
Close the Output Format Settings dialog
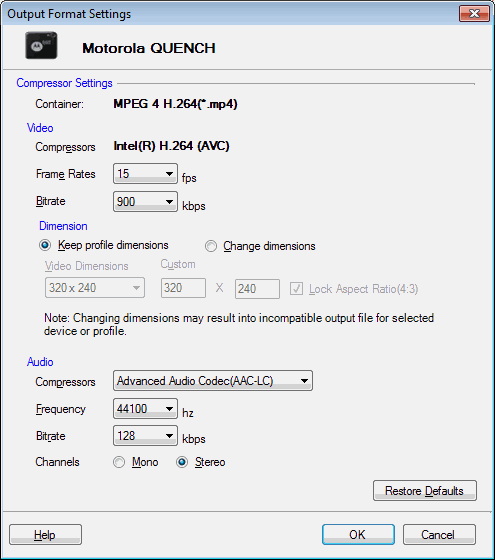point(474,14)
